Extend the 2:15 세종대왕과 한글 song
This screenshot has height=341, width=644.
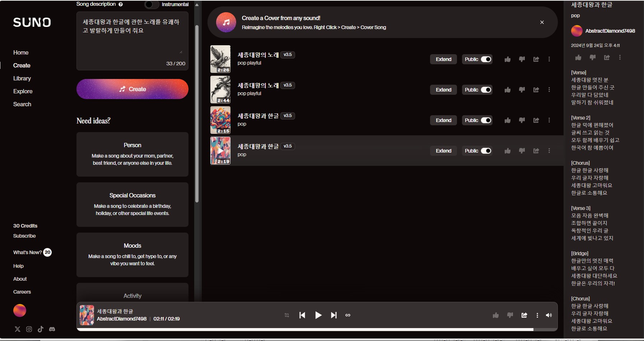click(443, 120)
